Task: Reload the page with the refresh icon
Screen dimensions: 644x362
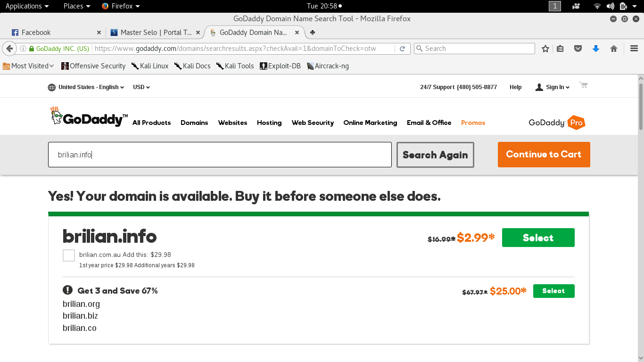Action: point(402,49)
